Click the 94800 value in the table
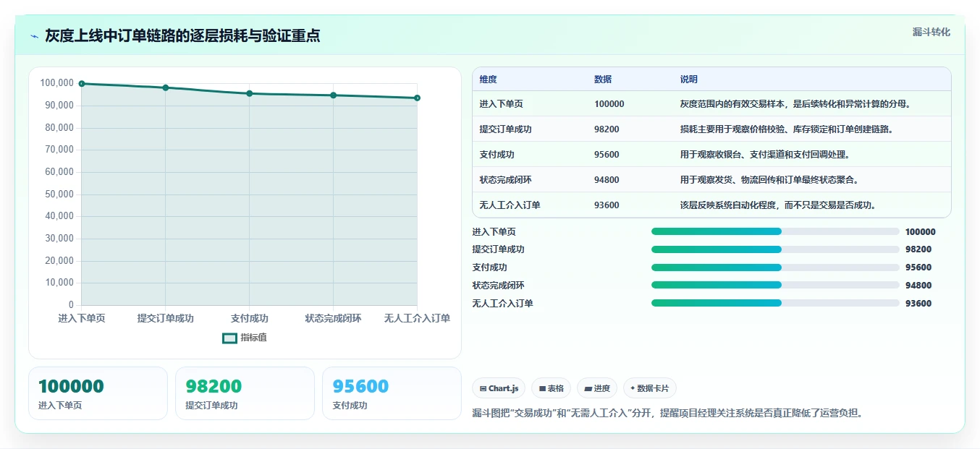 (x=607, y=180)
